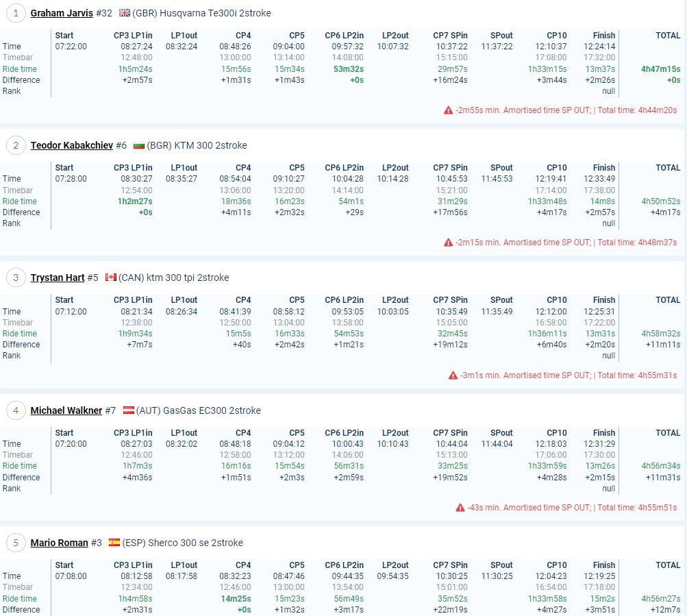Select Hart's start time 07:12:00

(71, 312)
